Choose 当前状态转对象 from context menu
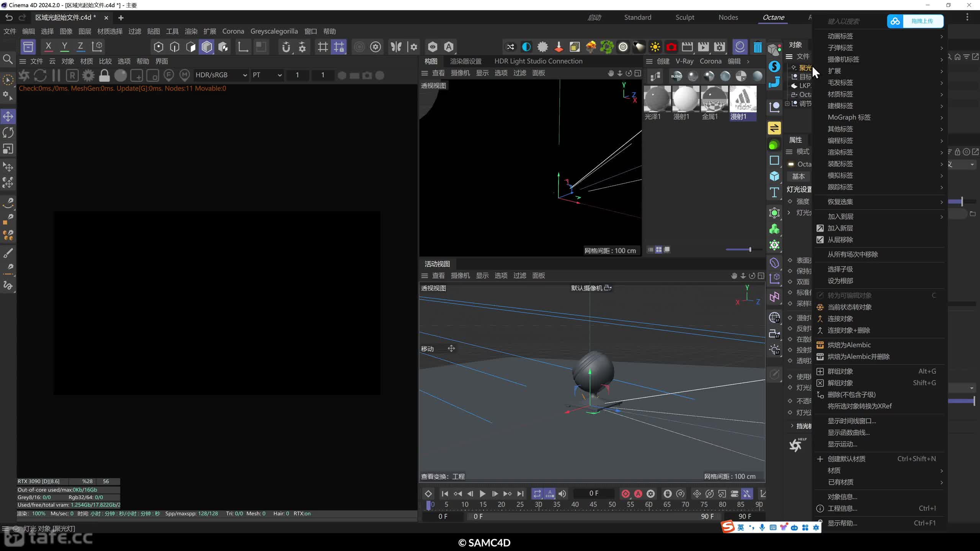This screenshot has width=980, height=551. point(879,307)
